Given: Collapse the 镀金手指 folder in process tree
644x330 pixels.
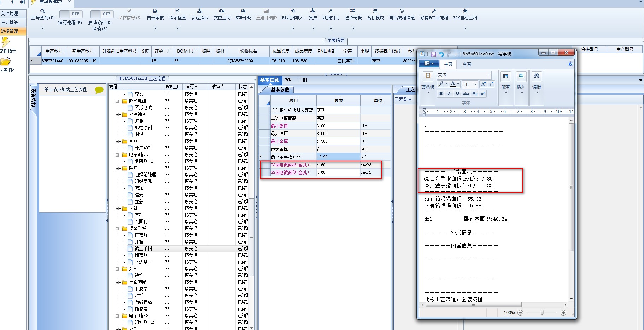Looking at the screenshot, I should coord(117,229).
